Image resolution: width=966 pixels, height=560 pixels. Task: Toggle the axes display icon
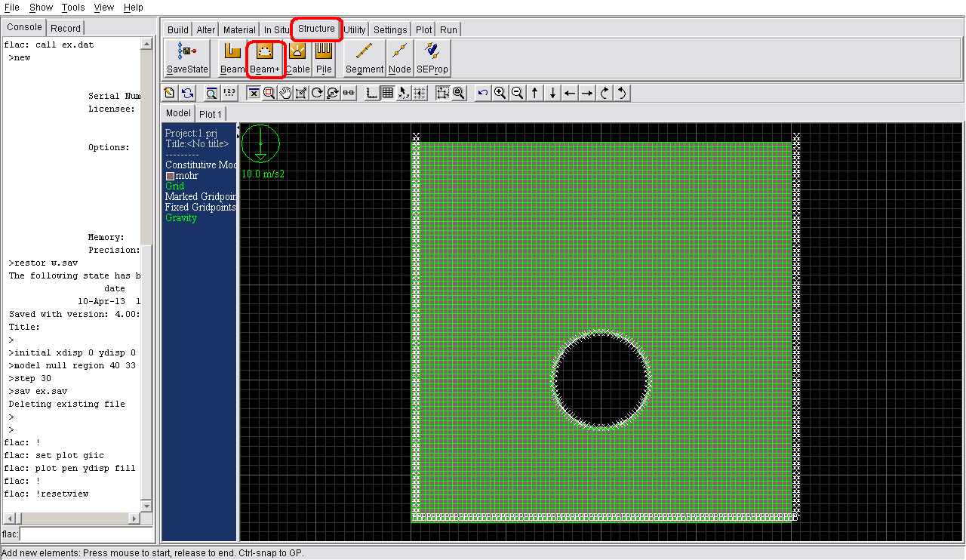point(371,93)
